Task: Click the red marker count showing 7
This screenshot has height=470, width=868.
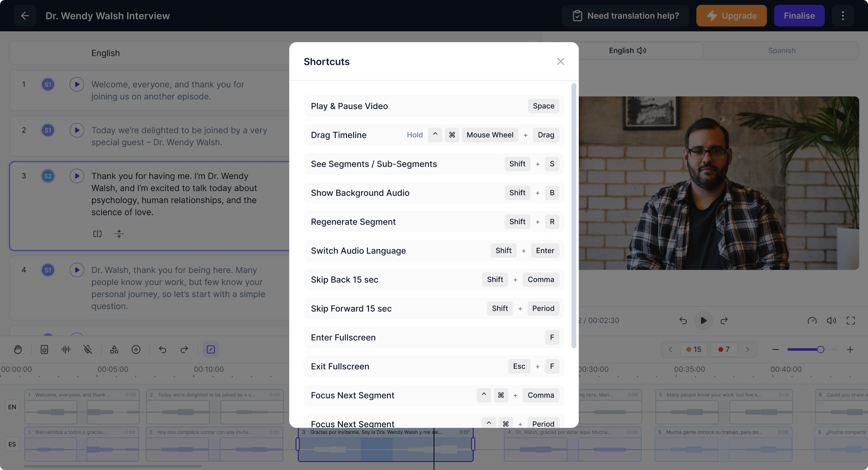Action: [x=723, y=349]
